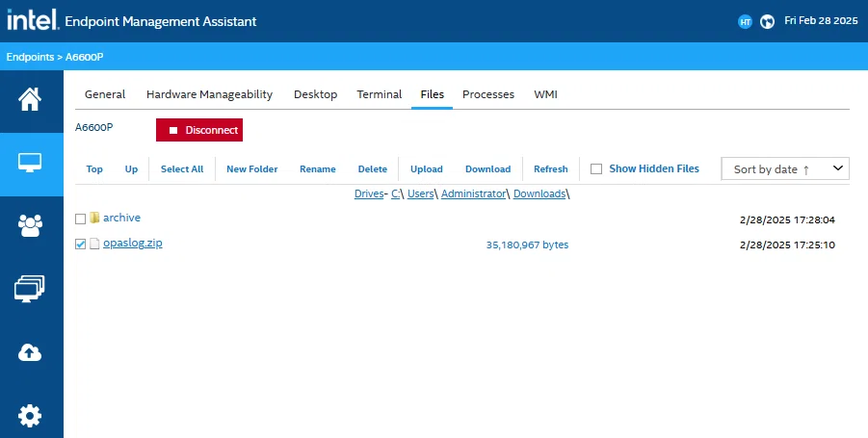Screen dimensions: 868x438
Task: Click the 2/28/2025 17:25:10 timestamp
Action: coord(787,245)
